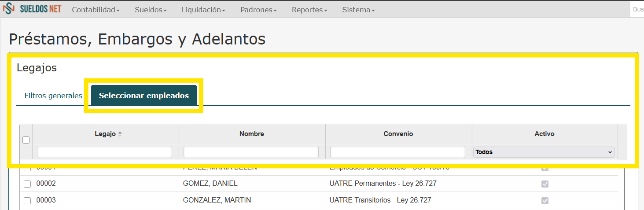Click the Activo checkbox for GONZALEZ, MARTIN

pos(545,201)
